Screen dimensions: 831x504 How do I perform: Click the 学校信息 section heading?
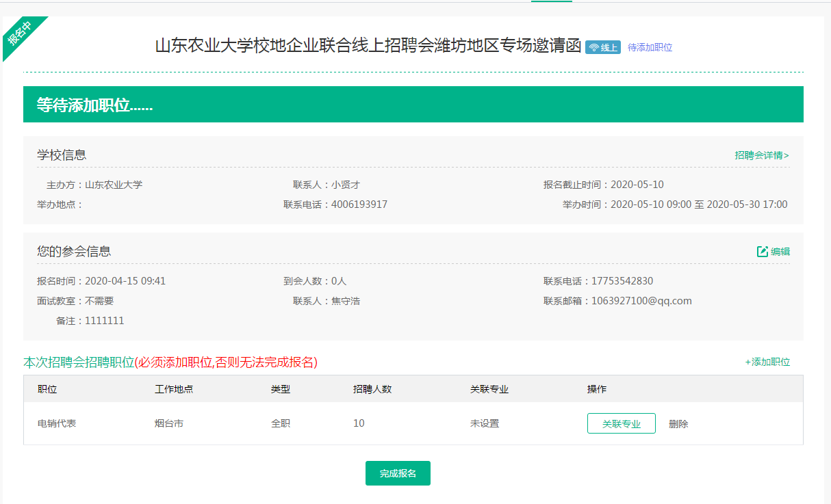(x=62, y=155)
